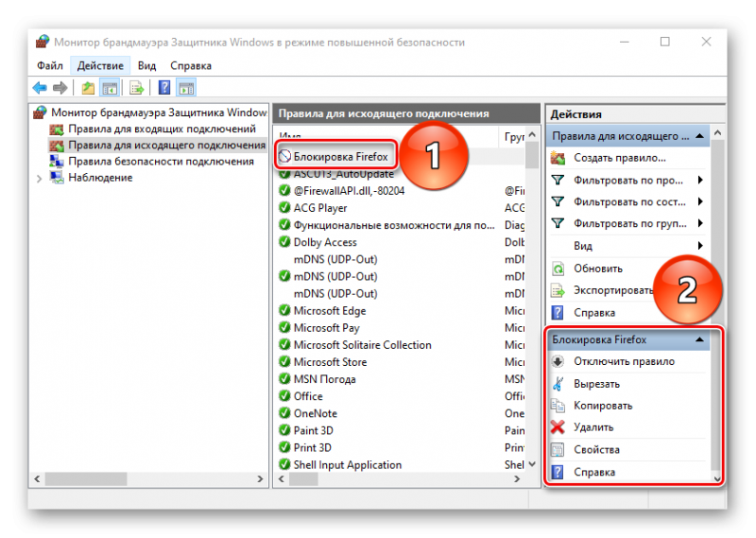
Task: Open the Вид menu in menu bar
Action: point(146,65)
